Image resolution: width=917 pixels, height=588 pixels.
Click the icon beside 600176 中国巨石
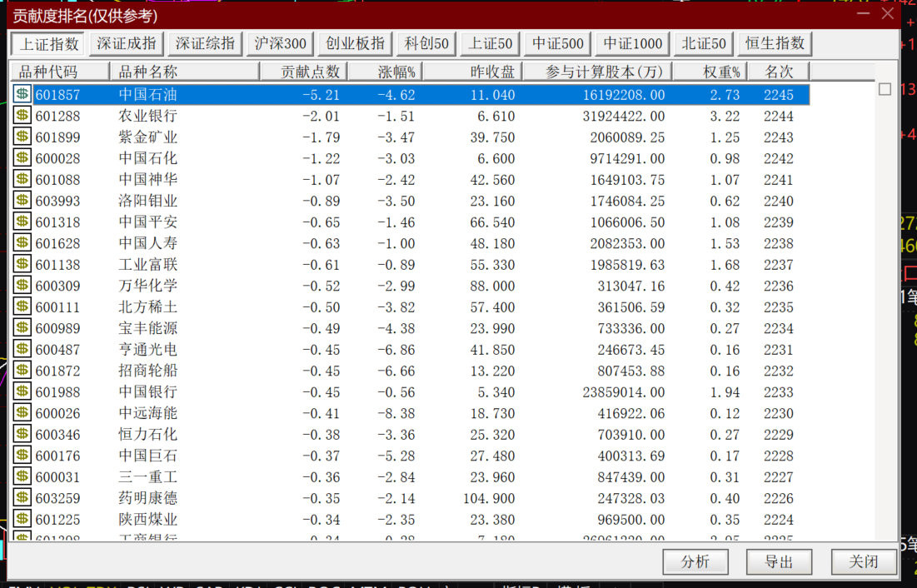[22, 456]
